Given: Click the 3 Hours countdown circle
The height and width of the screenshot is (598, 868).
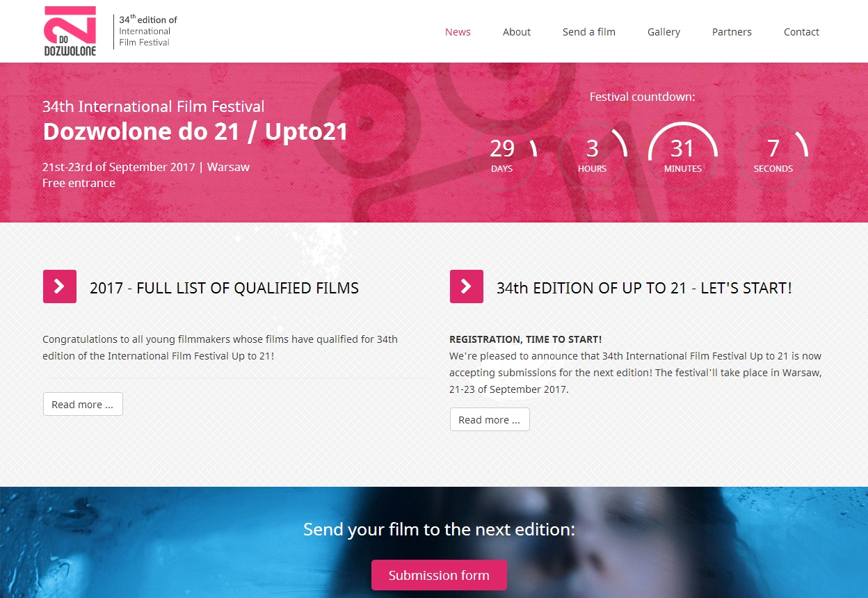Looking at the screenshot, I should coord(593,156).
